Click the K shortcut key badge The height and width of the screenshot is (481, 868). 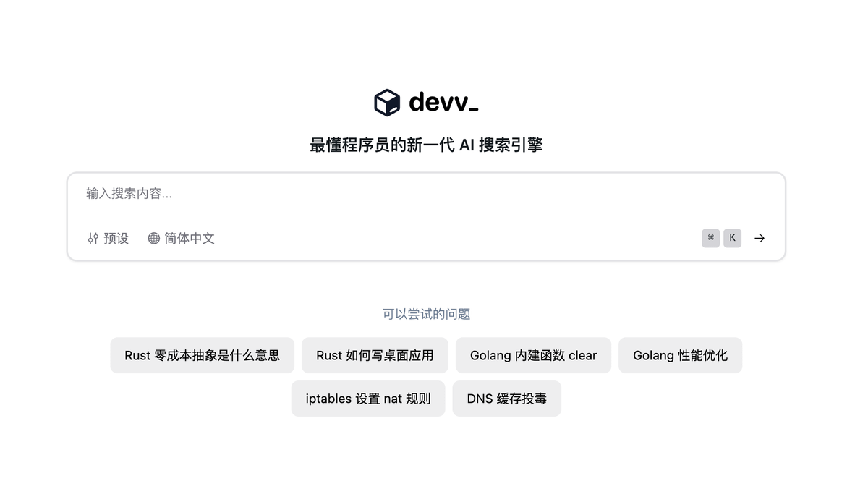point(732,238)
